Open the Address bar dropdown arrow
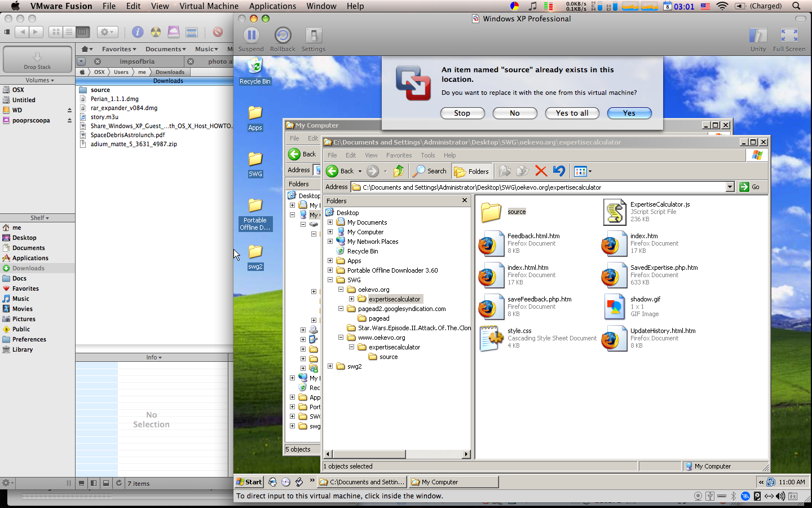The image size is (812, 508). click(x=730, y=187)
